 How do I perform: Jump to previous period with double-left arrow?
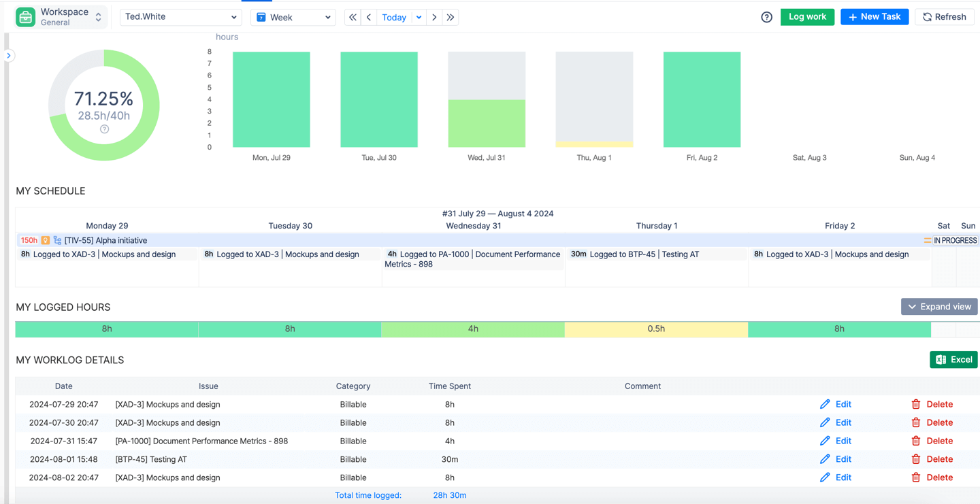point(353,17)
